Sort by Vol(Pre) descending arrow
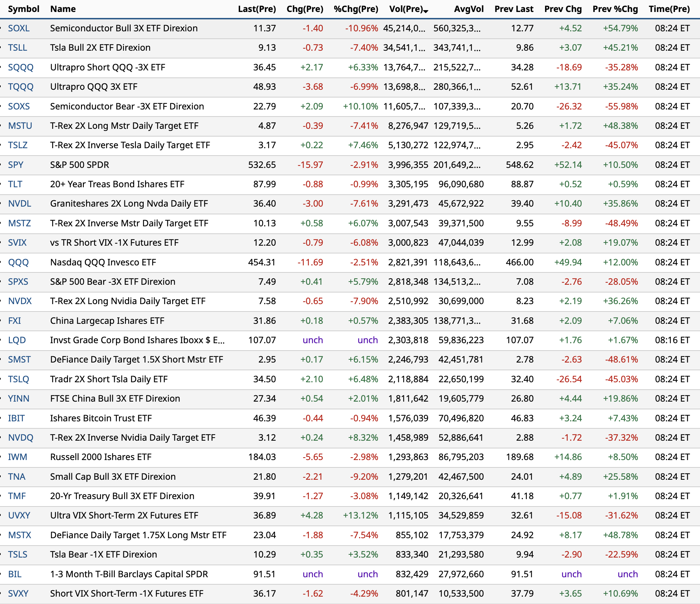Screen dimensions: 700x604 point(426,11)
